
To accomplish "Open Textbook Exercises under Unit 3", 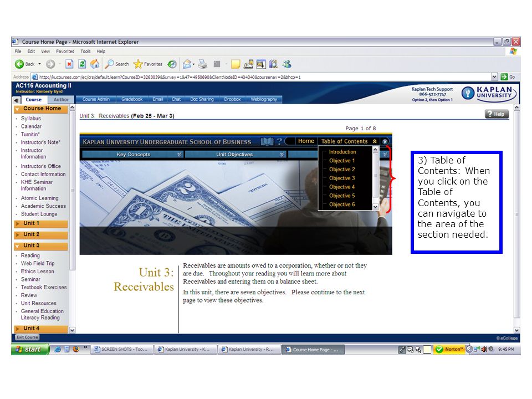I will point(44,287).
